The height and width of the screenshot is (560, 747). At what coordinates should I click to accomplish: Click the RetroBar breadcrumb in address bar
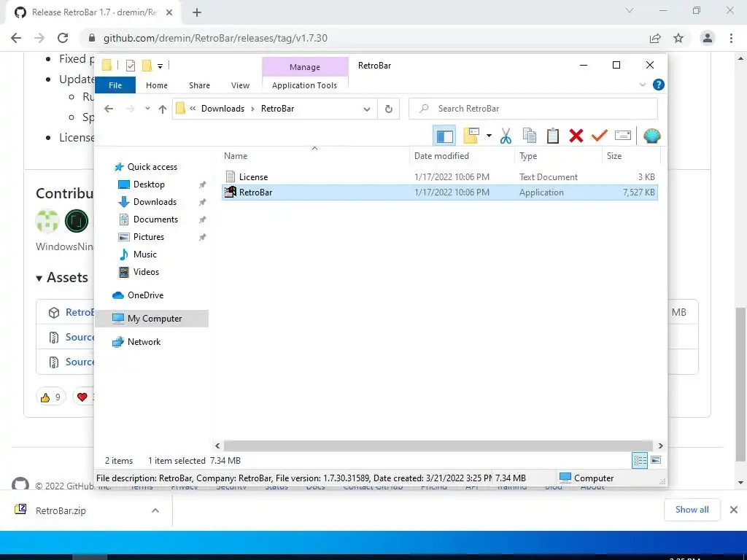click(277, 109)
